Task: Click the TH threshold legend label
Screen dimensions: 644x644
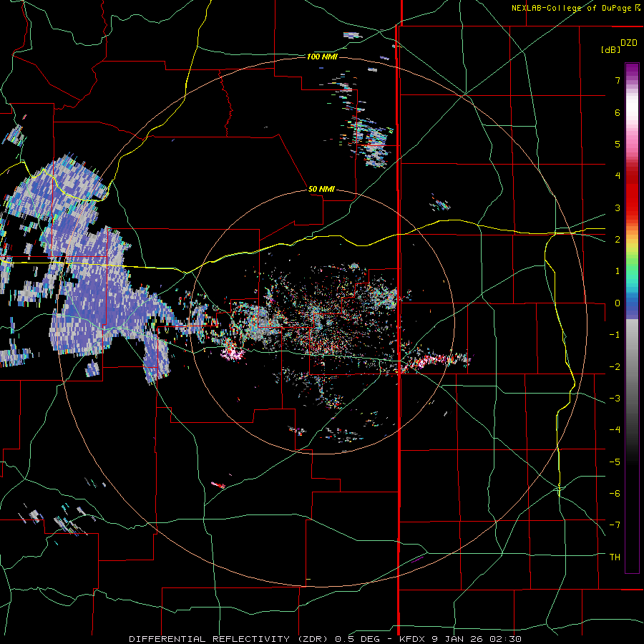Action: click(x=615, y=557)
